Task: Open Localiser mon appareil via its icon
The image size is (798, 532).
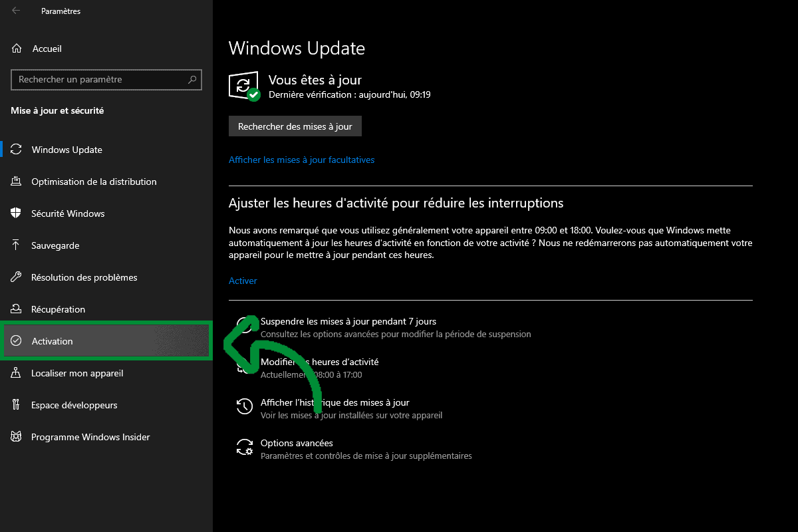Action: (x=17, y=373)
